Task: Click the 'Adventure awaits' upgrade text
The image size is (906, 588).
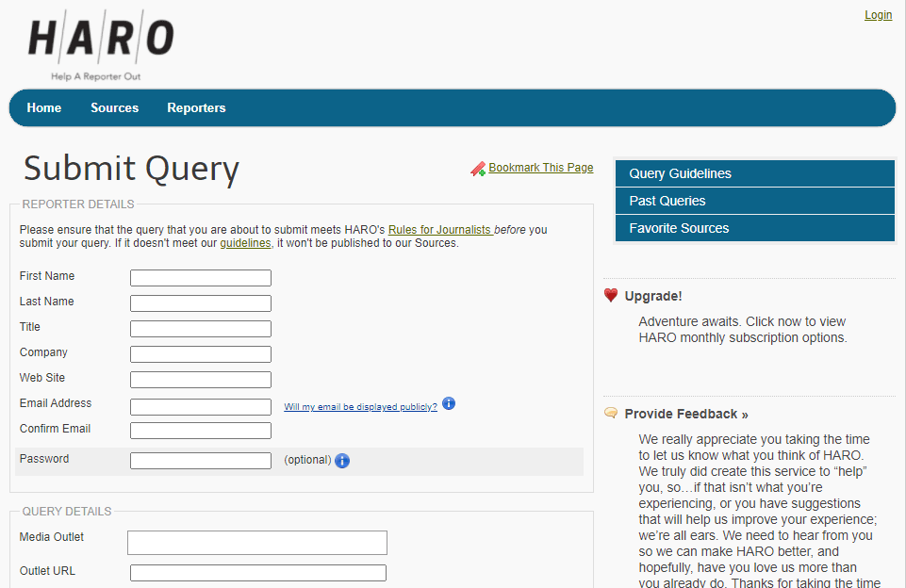Action: pos(743,329)
